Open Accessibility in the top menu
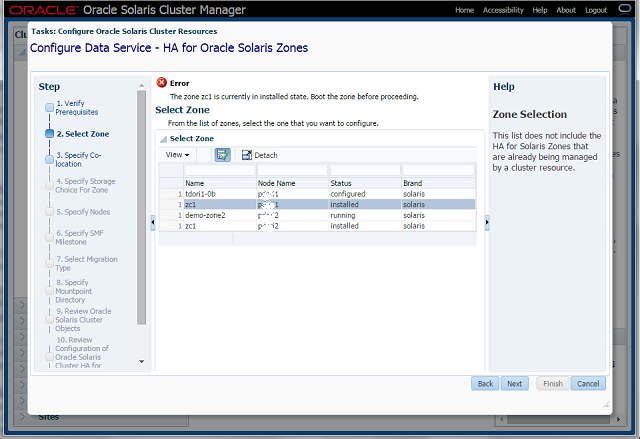The height and width of the screenshot is (439, 640). point(503,10)
